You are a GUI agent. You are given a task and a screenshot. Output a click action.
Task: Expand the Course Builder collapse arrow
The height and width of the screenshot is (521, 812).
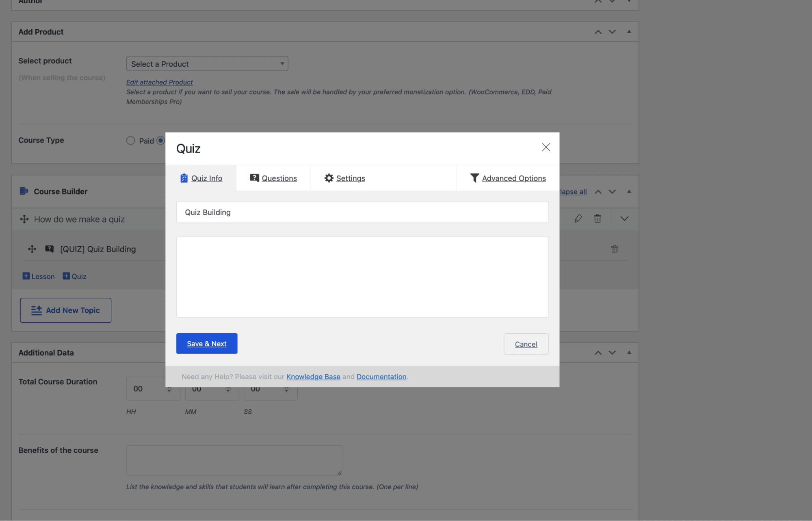click(629, 191)
